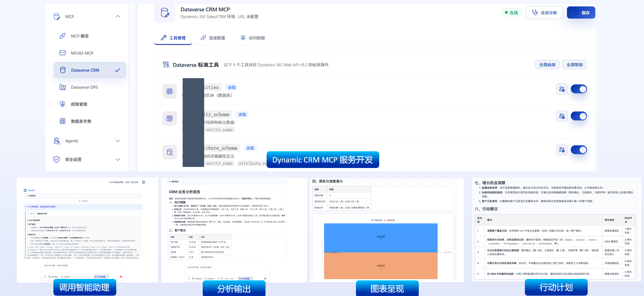
Task: Click the orange 后续处理 funnel segment
Action: click(x=381, y=266)
